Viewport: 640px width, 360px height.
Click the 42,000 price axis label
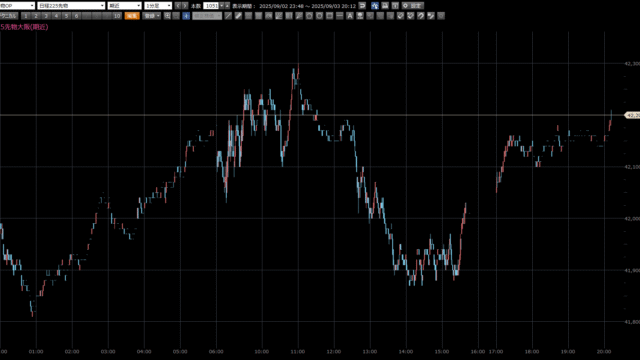(632, 218)
